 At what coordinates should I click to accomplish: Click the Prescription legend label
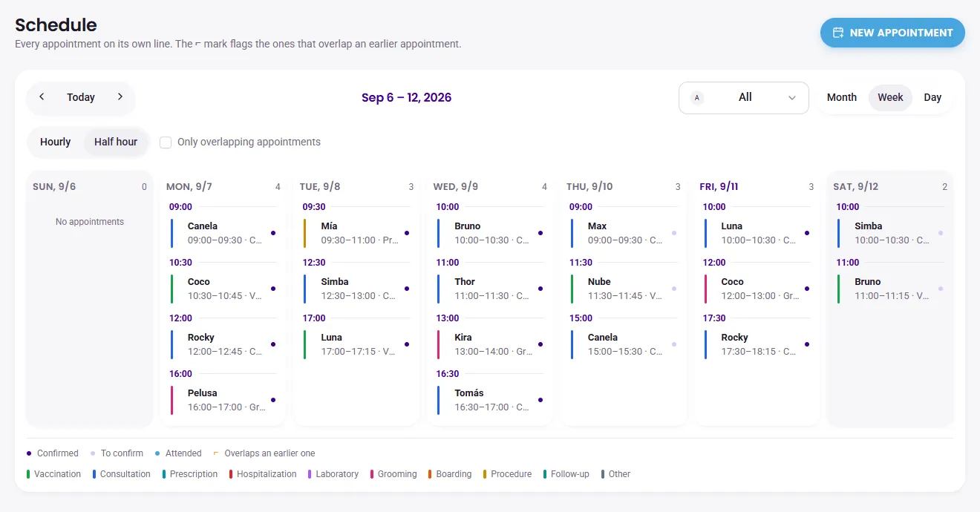194,474
